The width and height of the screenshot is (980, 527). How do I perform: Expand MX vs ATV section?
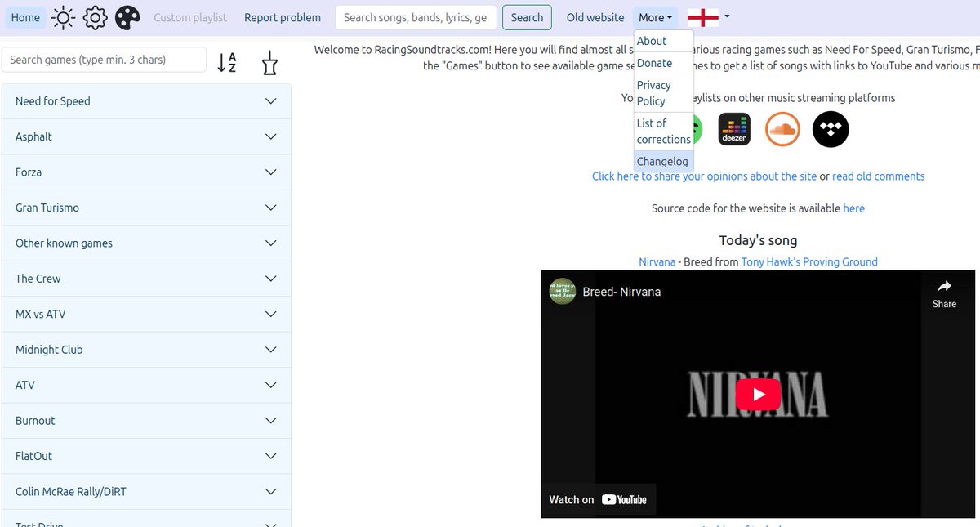tap(146, 314)
